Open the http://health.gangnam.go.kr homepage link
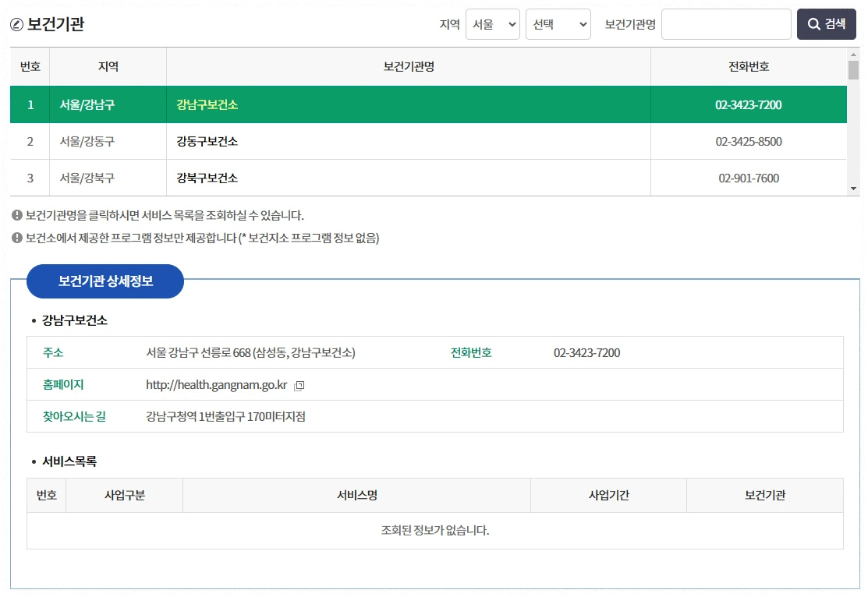 217,383
